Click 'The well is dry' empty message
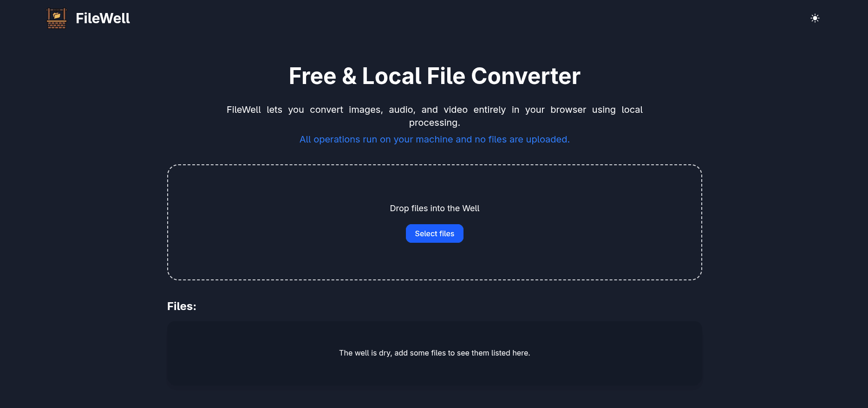868x408 pixels. (435, 353)
